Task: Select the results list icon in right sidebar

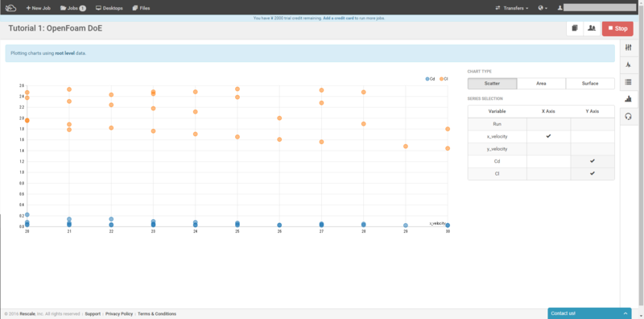Action: [x=628, y=82]
